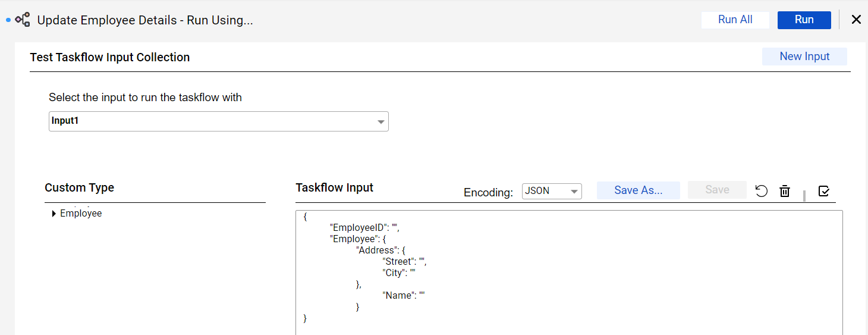Click "Select the input to run" label

click(x=145, y=98)
